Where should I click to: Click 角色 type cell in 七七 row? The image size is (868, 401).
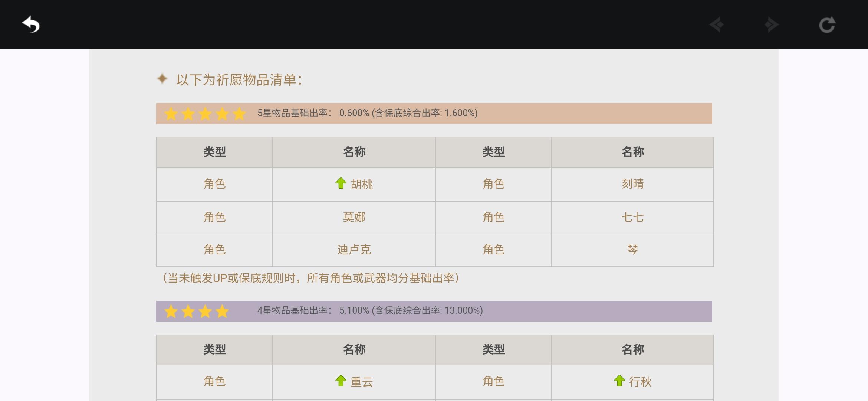pos(493,217)
